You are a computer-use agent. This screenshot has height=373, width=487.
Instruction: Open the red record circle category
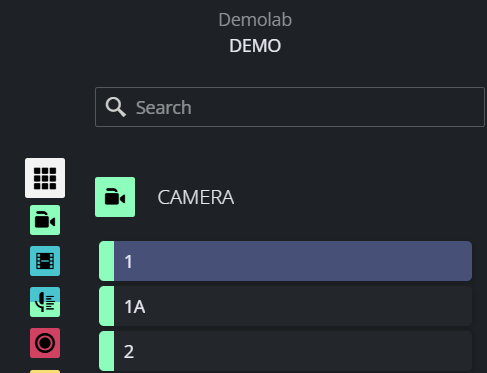(45, 343)
